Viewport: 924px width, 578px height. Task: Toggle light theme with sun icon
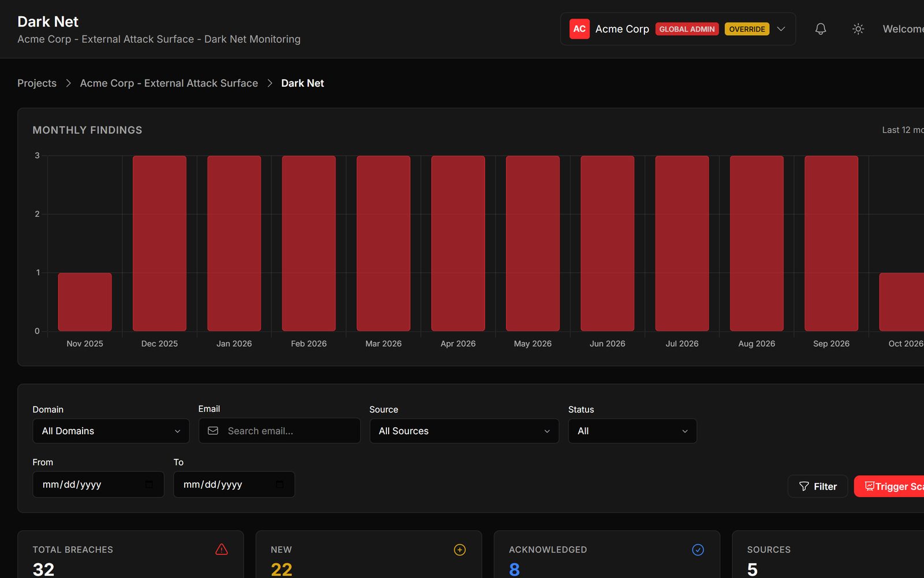[x=858, y=29]
